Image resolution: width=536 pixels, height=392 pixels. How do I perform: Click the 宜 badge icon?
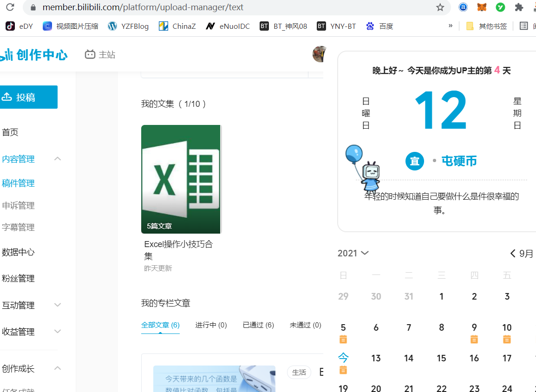click(414, 161)
